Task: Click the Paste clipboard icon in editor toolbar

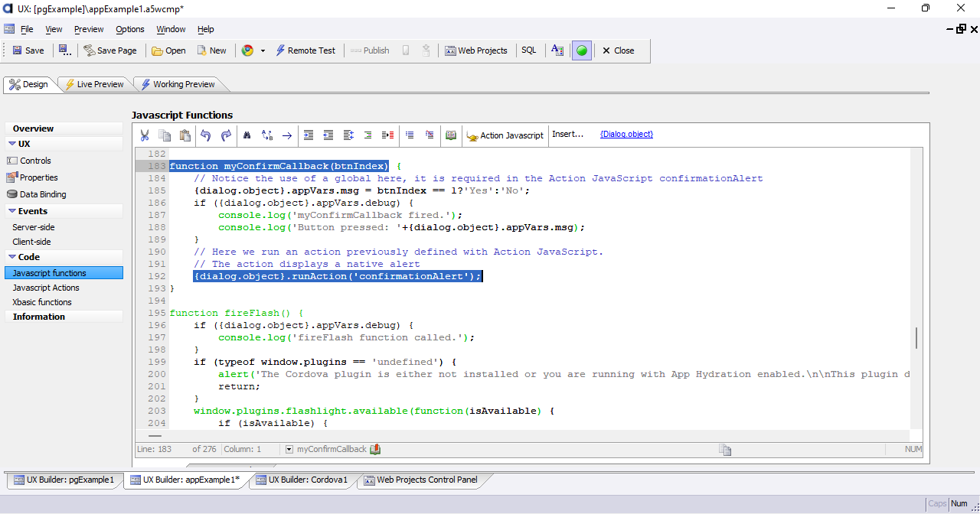Action: click(185, 135)
